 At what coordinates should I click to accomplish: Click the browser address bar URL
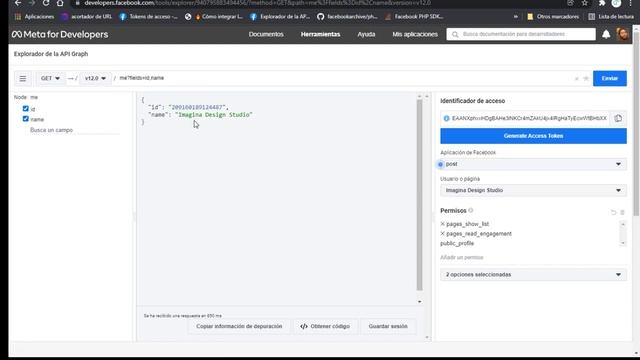258,3
